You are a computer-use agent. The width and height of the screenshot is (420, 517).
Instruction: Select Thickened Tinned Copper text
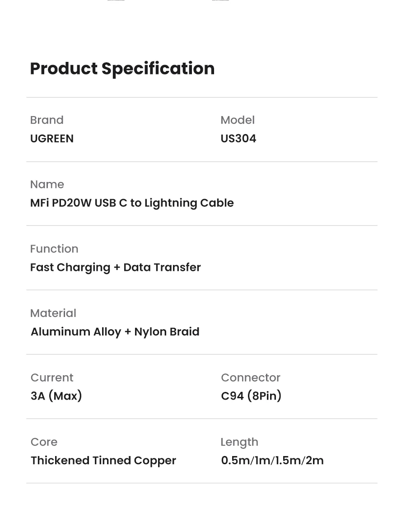(x=103, y=461)
